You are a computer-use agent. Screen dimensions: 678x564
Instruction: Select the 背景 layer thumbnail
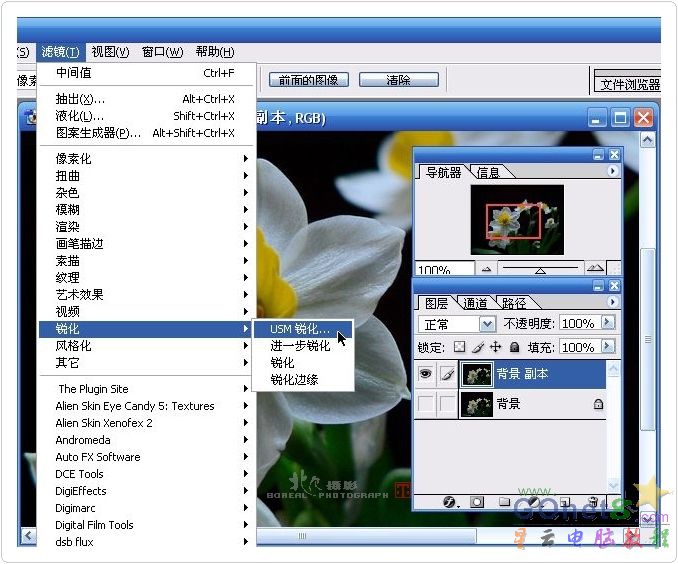pyautogui.click(x=476, y=404)
